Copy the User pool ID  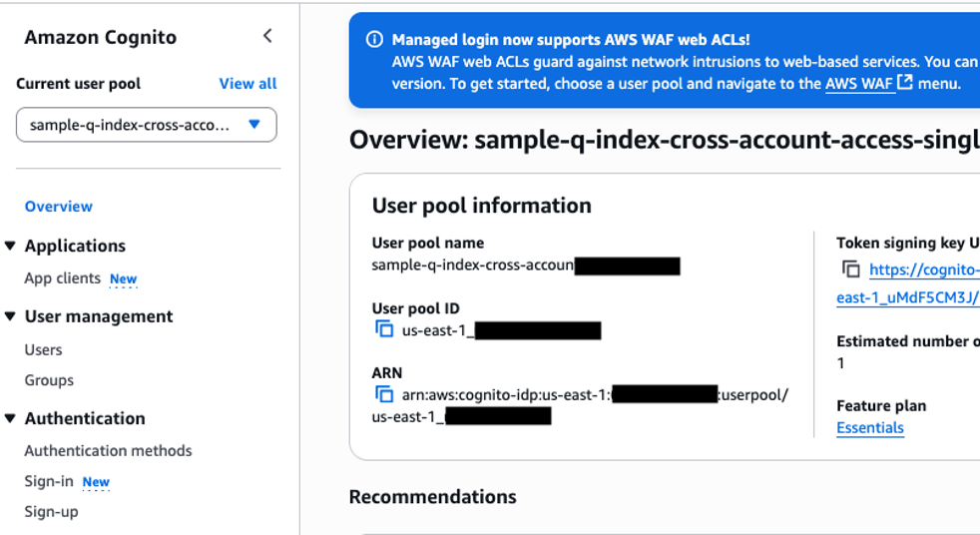[384, 328]
